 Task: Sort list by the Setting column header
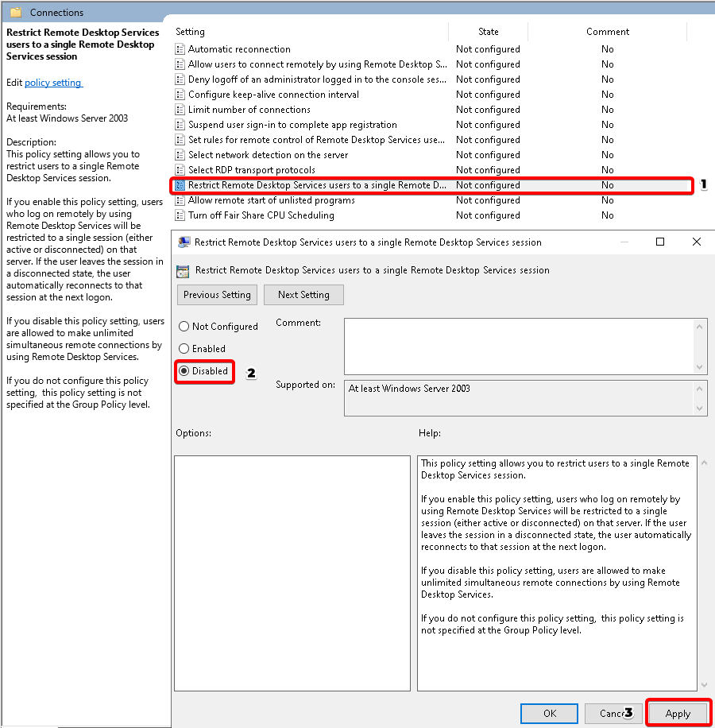[190, 32]
